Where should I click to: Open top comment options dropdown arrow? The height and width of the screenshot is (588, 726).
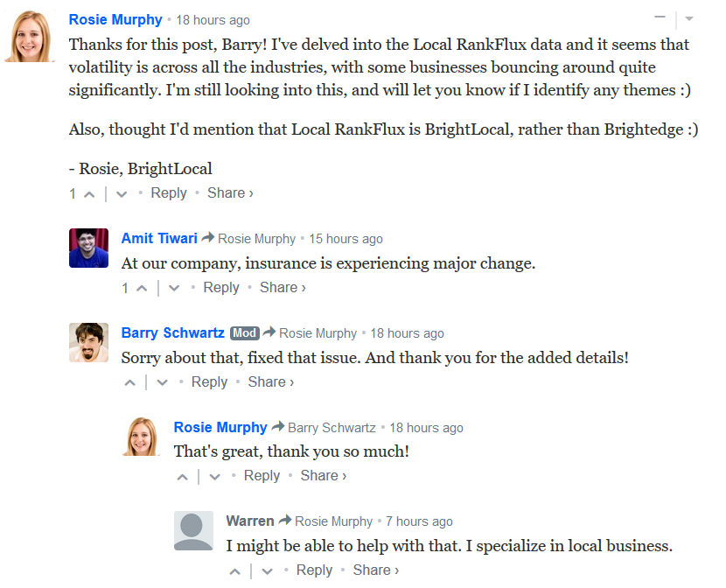tap(689, 19)
